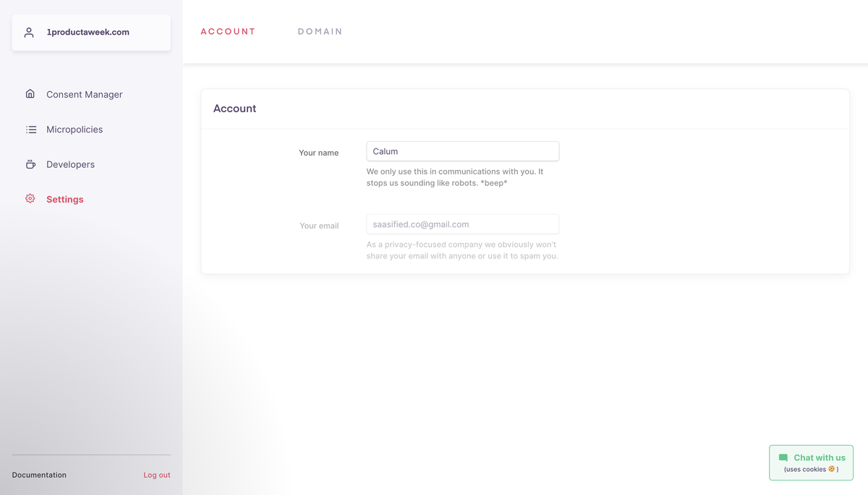This screenshot has height=495, width=868.
Task: Click the cookie emoji in the chat widget
Action: (x=832, y=469)
